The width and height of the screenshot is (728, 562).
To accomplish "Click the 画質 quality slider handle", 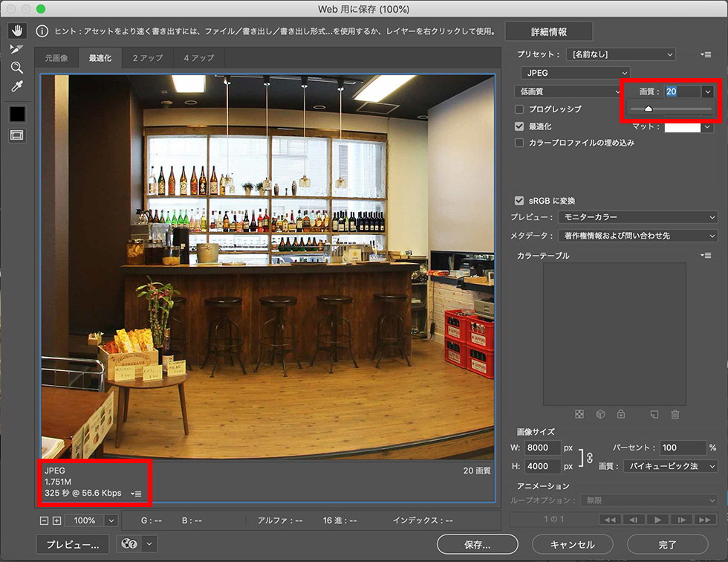I will click(x=648, y=109).
